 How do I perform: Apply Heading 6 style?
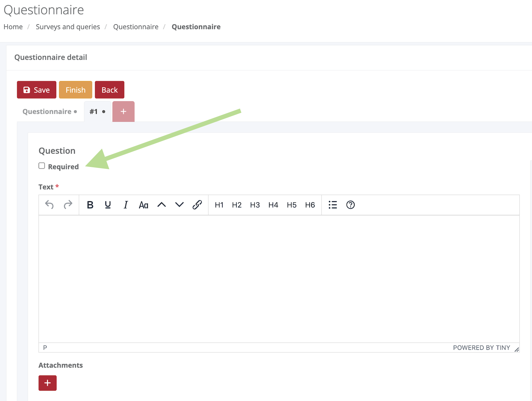pos(310,205)
